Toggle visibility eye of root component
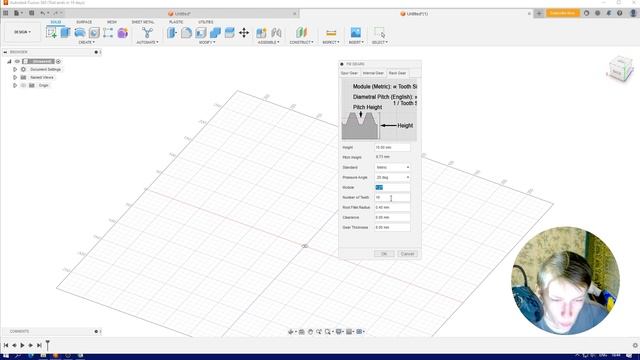Screen dimensions: 640x360 click(17, 61)
